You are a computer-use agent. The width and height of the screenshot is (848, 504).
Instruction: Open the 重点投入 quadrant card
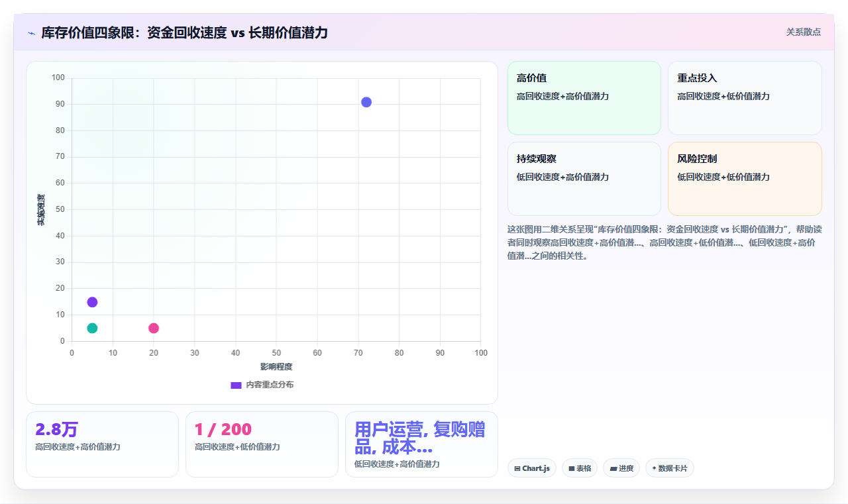745,98
